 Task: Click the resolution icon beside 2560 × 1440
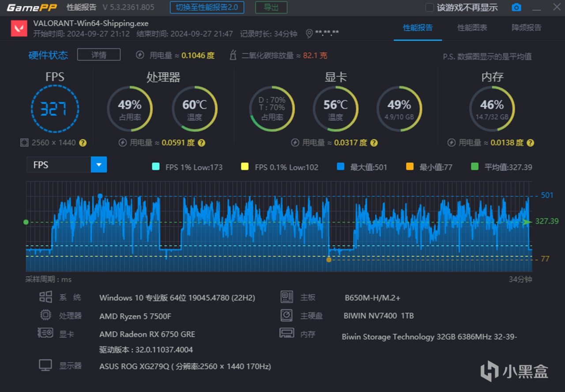pos(24,143)
